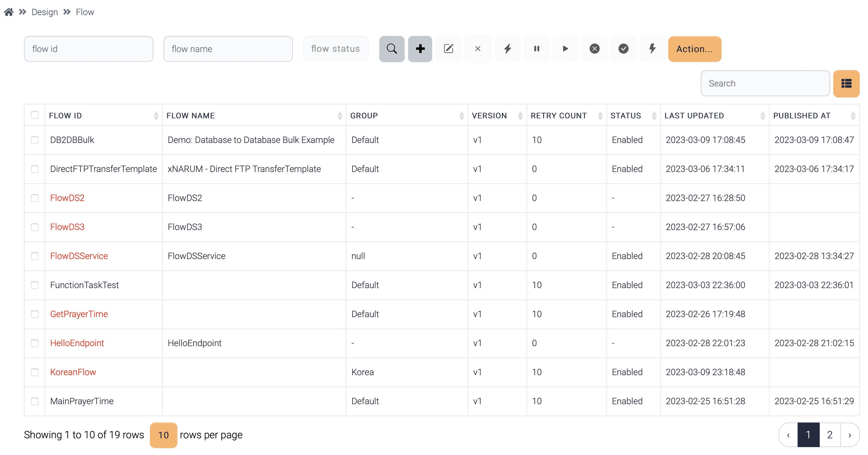Open the HelloEndpoint flow link
This screenshot has height=455, width=868.
click(x=77, y=343)
